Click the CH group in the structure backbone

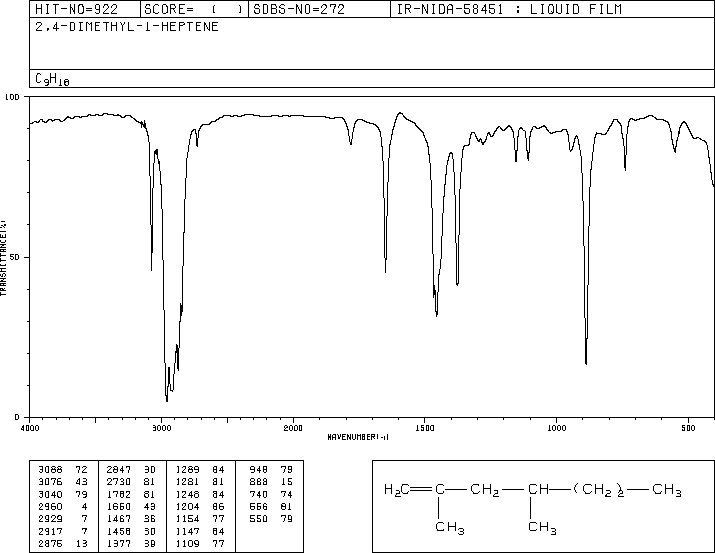pos(538,490)
